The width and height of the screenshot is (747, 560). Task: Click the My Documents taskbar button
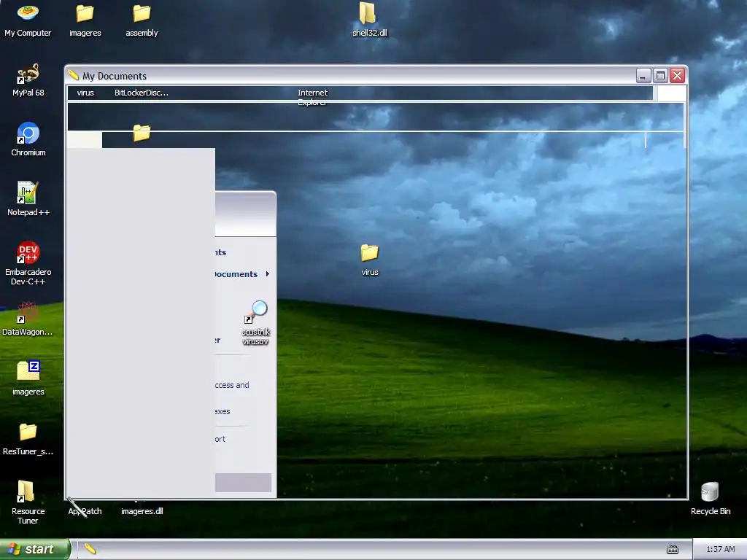(x=90, y=549)
